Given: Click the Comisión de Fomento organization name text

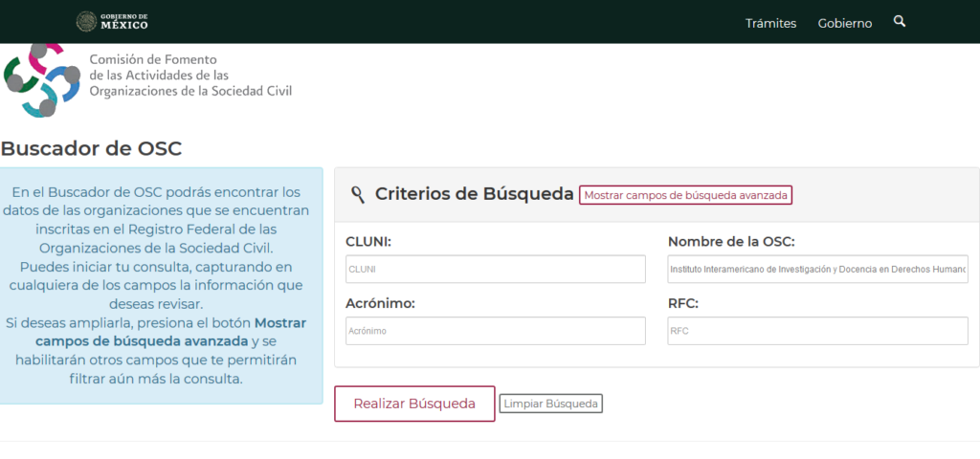Looking at the screenshot, I should (189, 76).
